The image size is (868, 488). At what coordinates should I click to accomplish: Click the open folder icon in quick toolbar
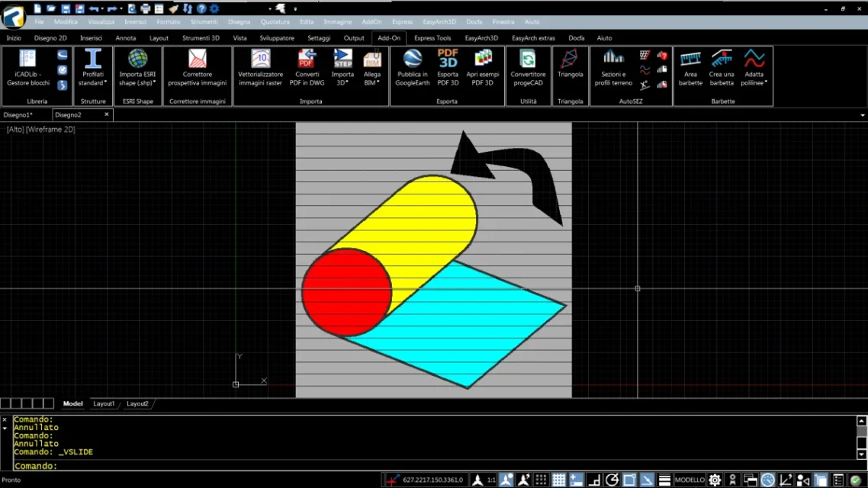[51, 9]
